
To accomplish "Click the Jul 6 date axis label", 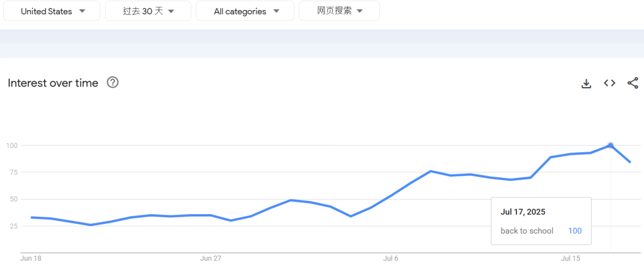I will click(391, 258).
